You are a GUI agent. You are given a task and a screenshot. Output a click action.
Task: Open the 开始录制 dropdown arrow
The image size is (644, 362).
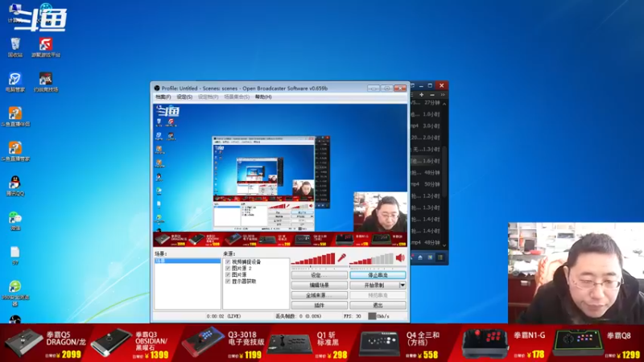coord(402,286)
